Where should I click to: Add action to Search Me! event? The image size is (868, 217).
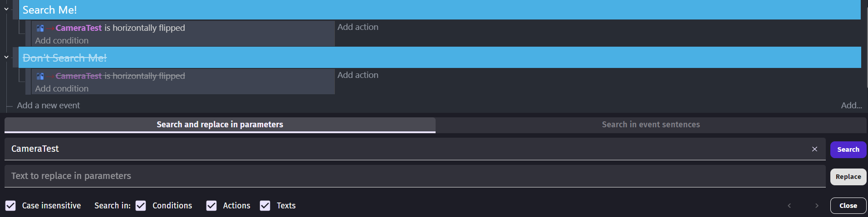pos(358,27)
